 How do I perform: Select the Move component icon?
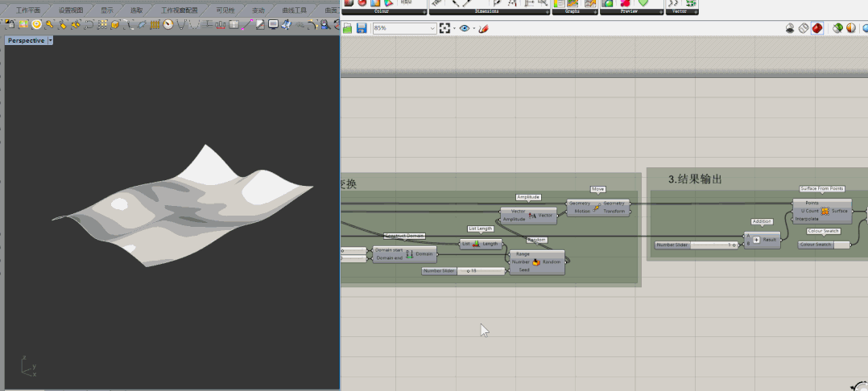597,208
